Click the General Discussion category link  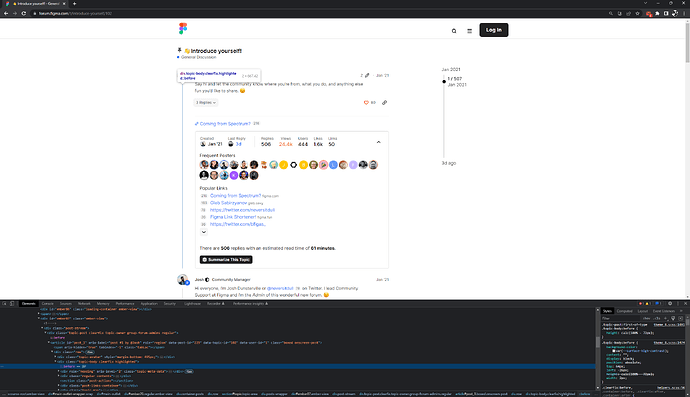pyautogui.click(x=198, y=57)
